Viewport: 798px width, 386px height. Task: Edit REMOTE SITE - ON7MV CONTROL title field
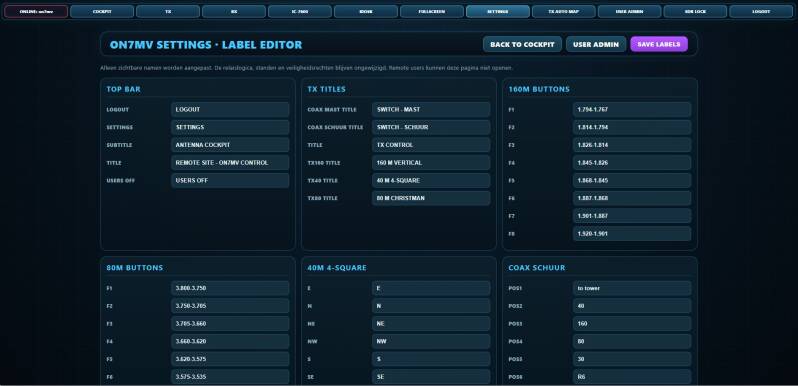[230, 163]
